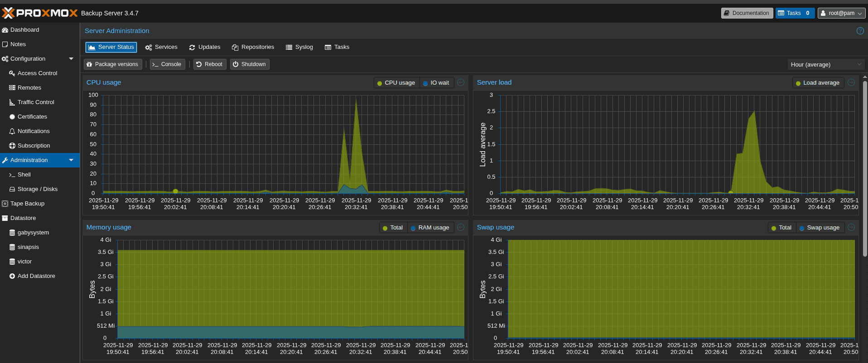The height and width of the screenshot is (363, 868).
Task: Switch to the Updates tab
Action: (x=205, y=47)
